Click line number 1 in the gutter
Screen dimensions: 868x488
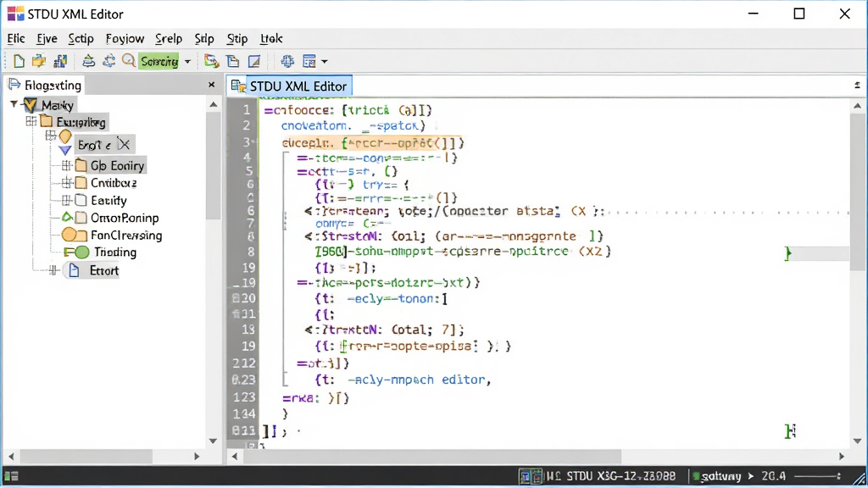(247, 109)
